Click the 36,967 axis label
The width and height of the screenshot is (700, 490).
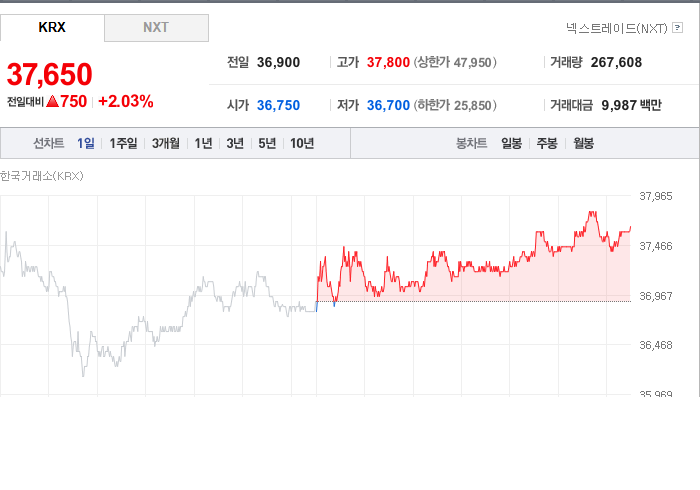pos(656,296)
